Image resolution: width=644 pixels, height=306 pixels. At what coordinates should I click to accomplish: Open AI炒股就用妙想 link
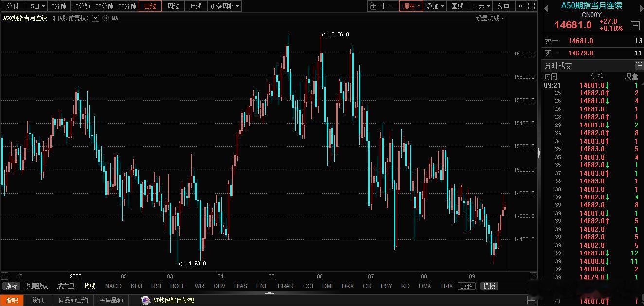coord(173,300)
